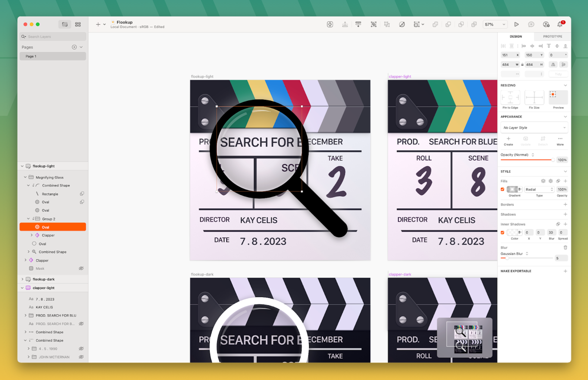Click Create layer style button
Viewport: 588px width, 380px height.
[x=508, y=141]
